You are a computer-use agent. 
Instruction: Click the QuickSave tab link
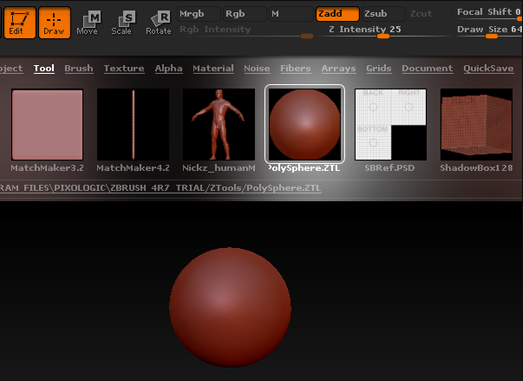coord(488,68)
